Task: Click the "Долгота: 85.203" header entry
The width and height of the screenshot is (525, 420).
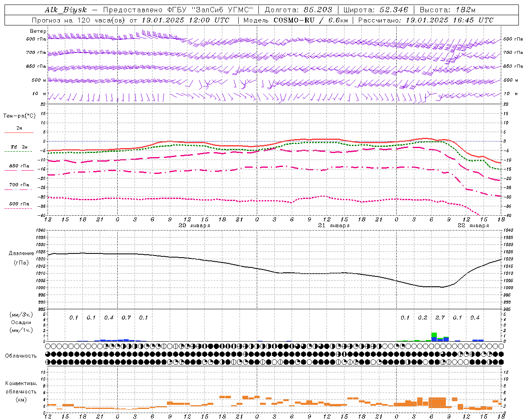Action: tap(298, 10)
